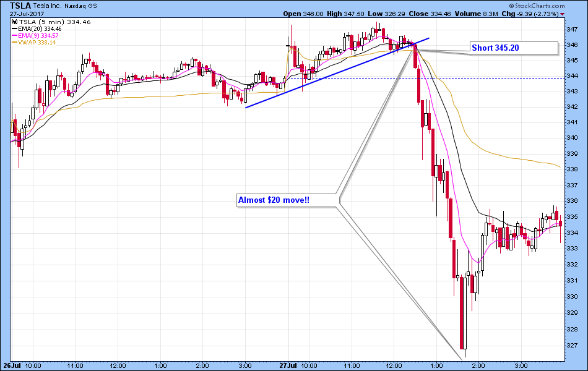
Task: Select the EMA(9) 334.57 legend entry
Action: 38,36
